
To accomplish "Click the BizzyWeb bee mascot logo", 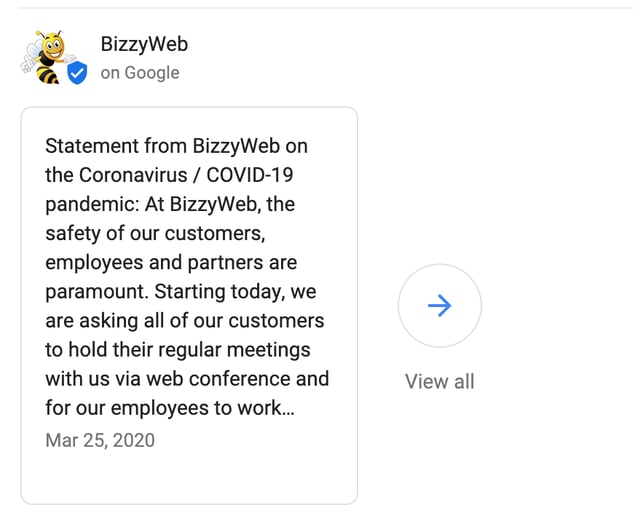I will (x=48, y=57).
